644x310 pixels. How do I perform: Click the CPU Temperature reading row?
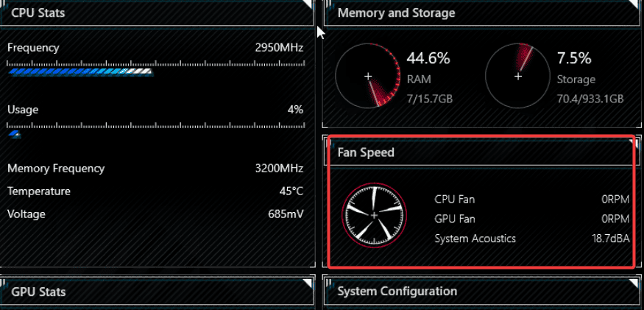point(155,191)
